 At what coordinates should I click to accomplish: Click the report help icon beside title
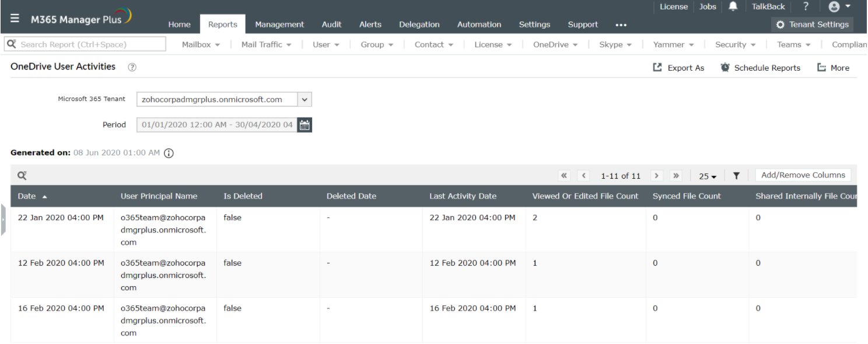tap(132, 67)
